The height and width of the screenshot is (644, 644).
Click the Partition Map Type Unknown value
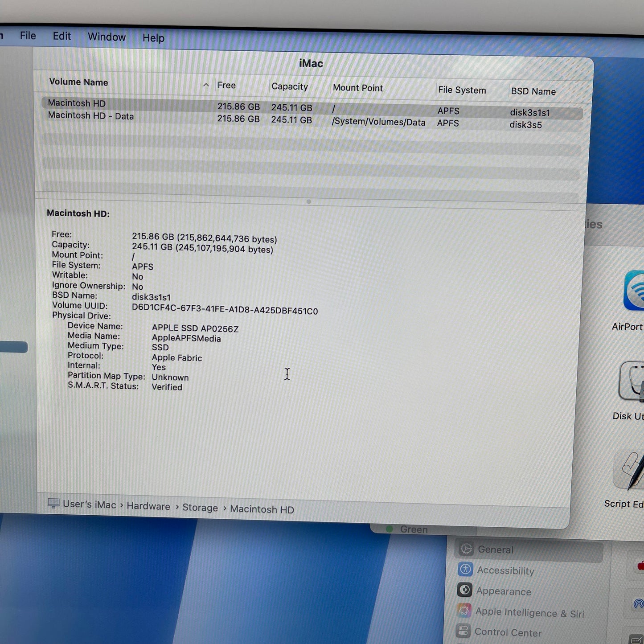click(x=170, y=377)
